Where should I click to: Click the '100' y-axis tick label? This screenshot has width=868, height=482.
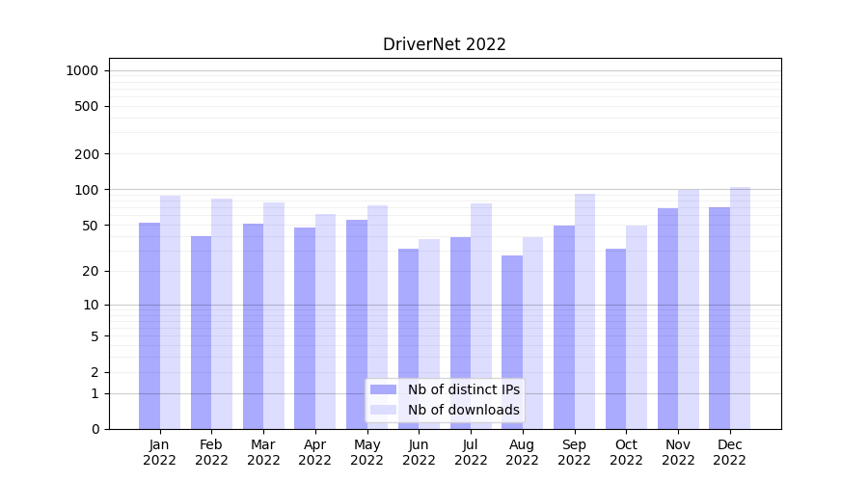click(x=86, y=190)
